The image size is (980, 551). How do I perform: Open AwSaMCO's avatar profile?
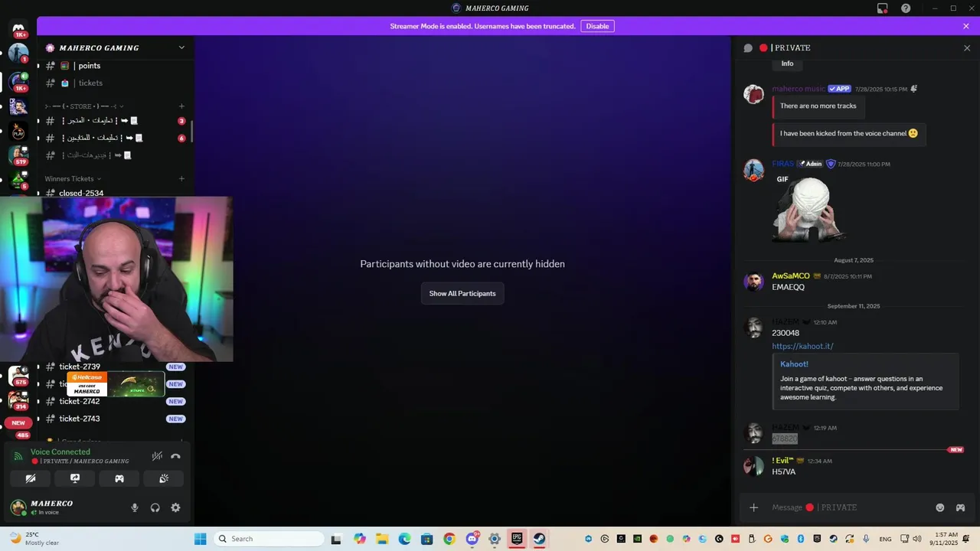753,282
